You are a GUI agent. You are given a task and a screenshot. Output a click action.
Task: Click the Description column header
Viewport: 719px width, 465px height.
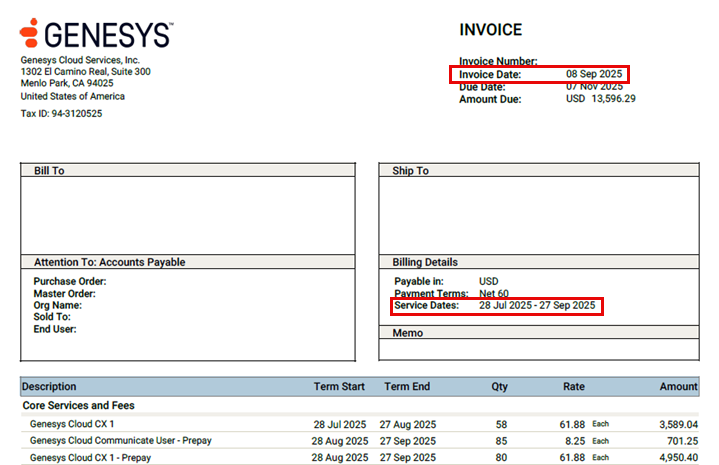[x=49, y=386]
